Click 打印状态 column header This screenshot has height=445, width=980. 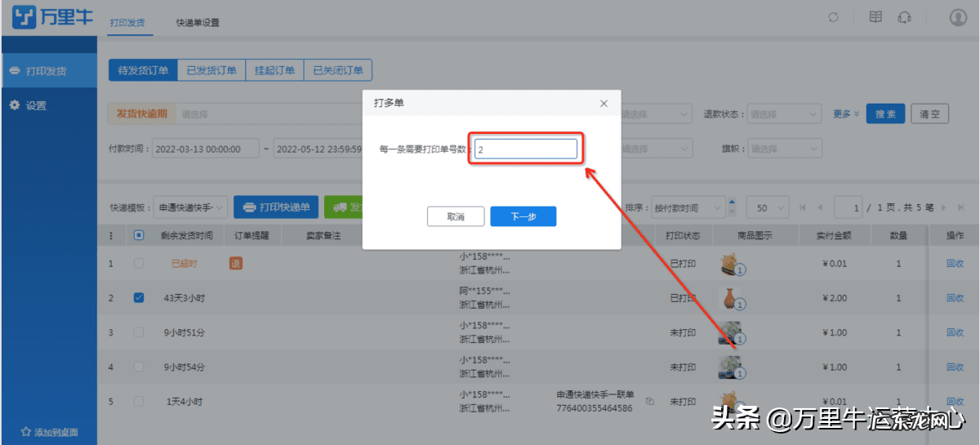[x=682, y=236]
